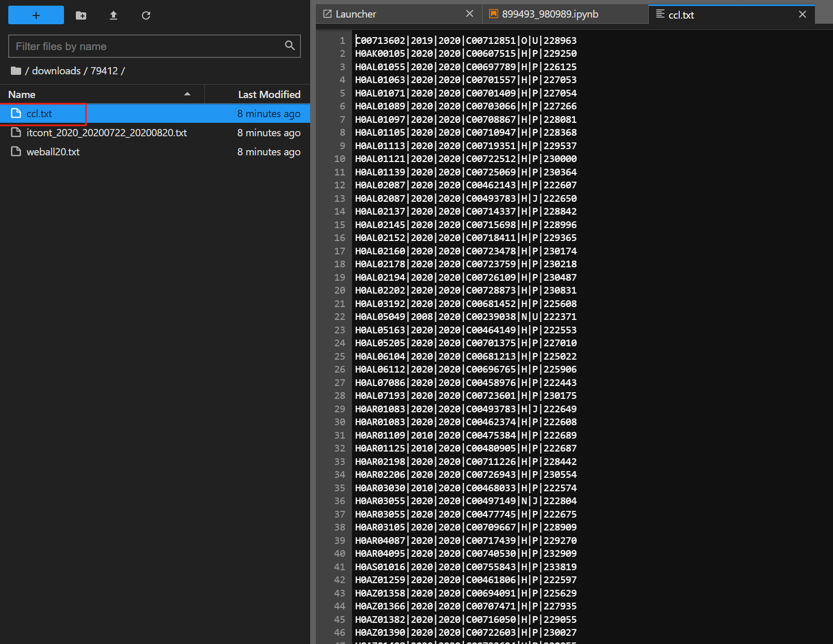Click the search magnifier icon in filter box

pos(290,46)
